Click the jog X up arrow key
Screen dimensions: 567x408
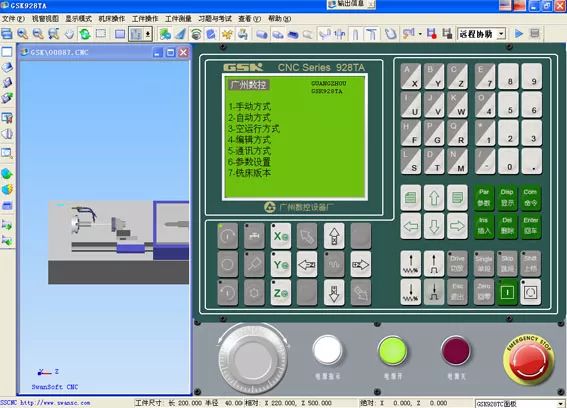click(334, 236)
